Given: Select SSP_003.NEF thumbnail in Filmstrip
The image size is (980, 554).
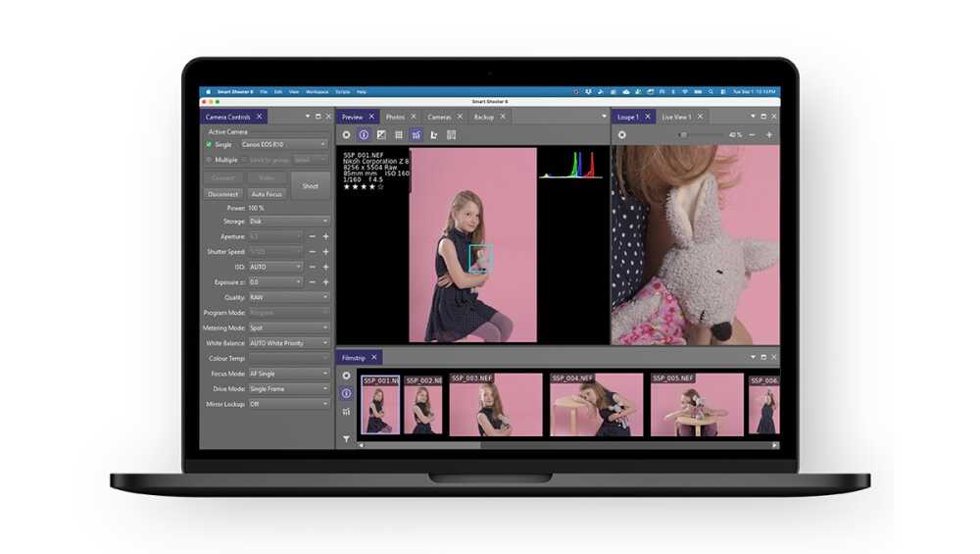Looking at the screenshot, I should pyautogui.click(x=496, y=405).
